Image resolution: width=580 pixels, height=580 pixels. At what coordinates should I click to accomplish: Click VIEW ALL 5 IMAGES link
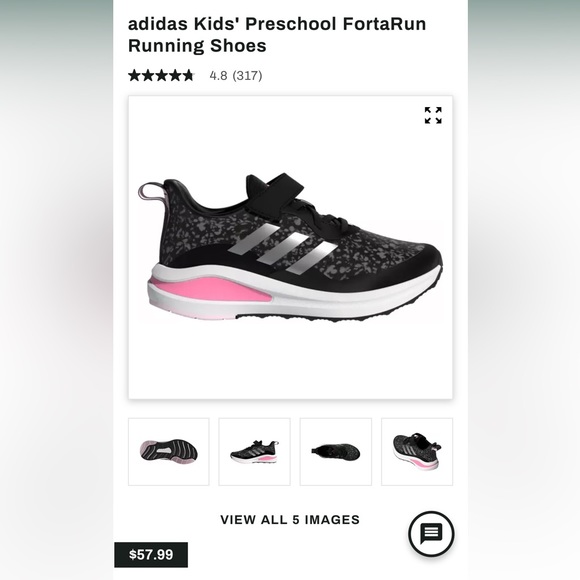click(x=290, y=520)
